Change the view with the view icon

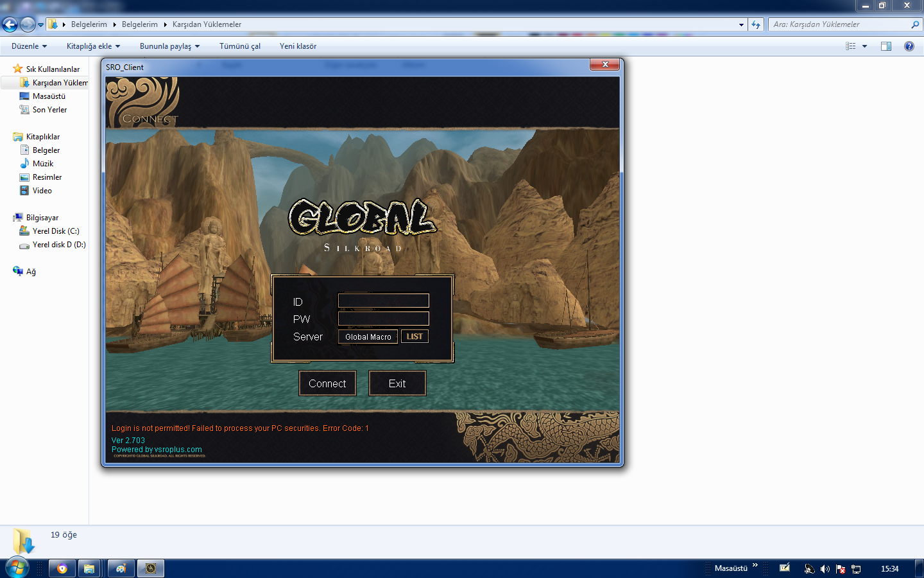(x=851, y=46)
